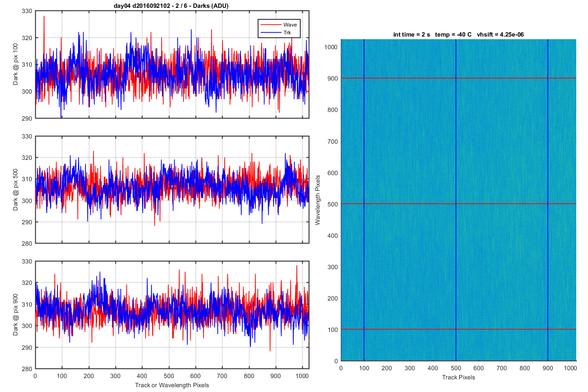
Task: Click the red Wave legend line sample
Action: tap(270, 25)
